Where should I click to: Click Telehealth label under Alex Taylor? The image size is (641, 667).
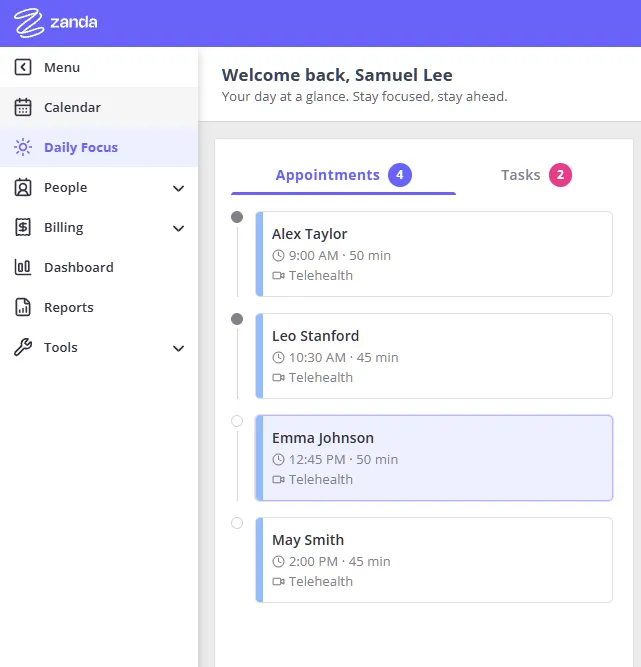pyautogui.click(x=321, y=276)
